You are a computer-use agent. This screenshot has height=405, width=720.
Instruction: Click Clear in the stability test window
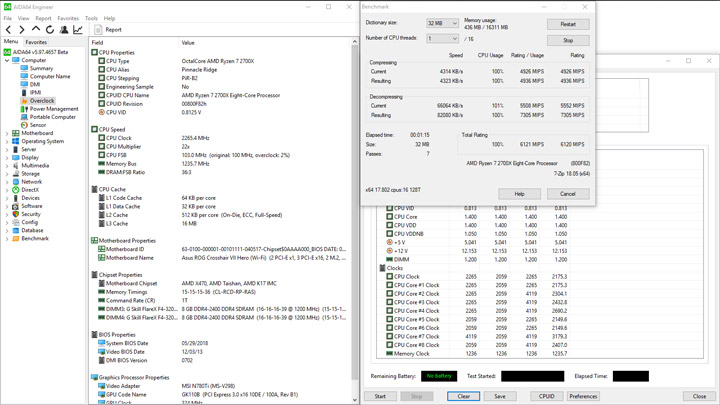tap(464, 396)
